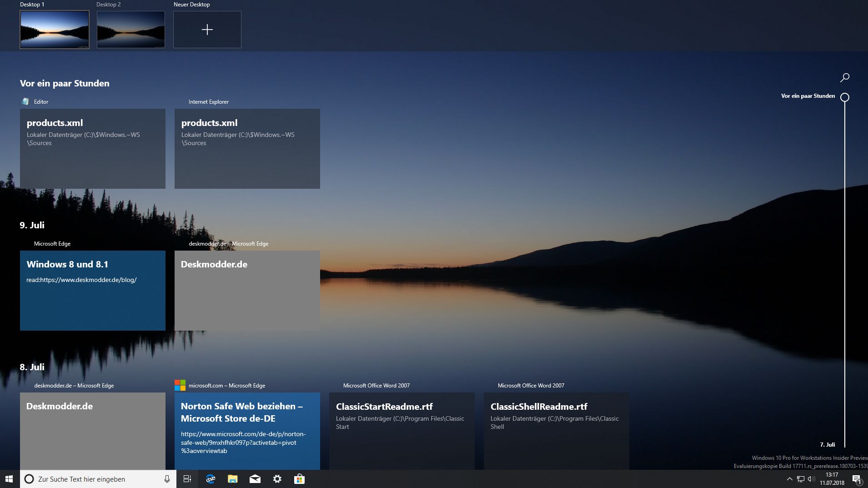
Task: Open products.xml activity from Internet Explorer
Action: click(x=247, y=149)
